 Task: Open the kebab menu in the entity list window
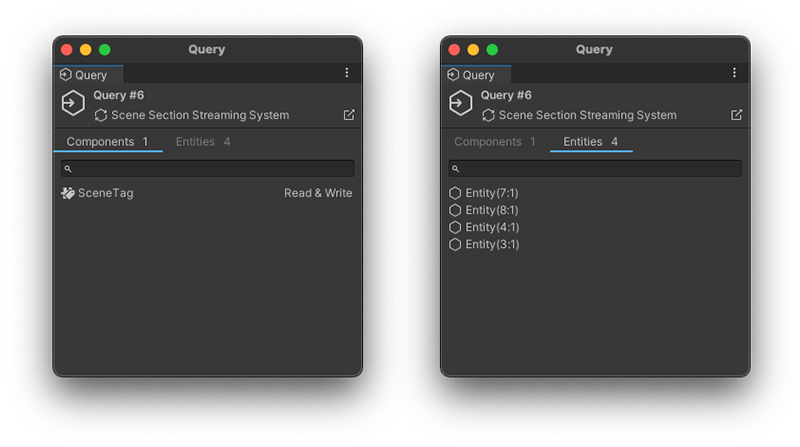click(x=734, y=73)
